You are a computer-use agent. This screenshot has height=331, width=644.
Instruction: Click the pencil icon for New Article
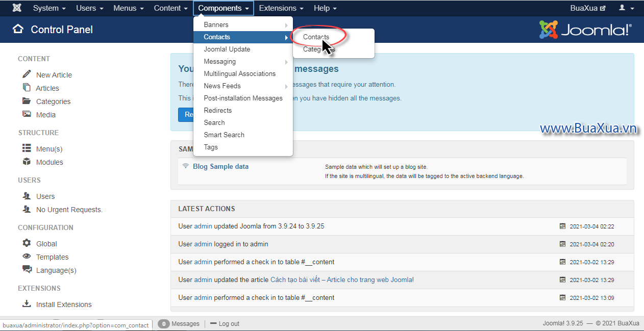(x=27, y=74)
